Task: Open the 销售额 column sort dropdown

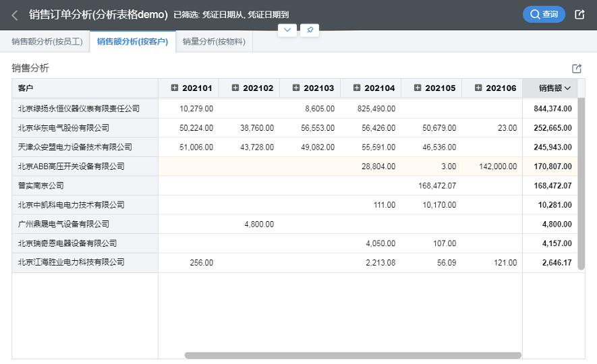Action: [567, 88]
